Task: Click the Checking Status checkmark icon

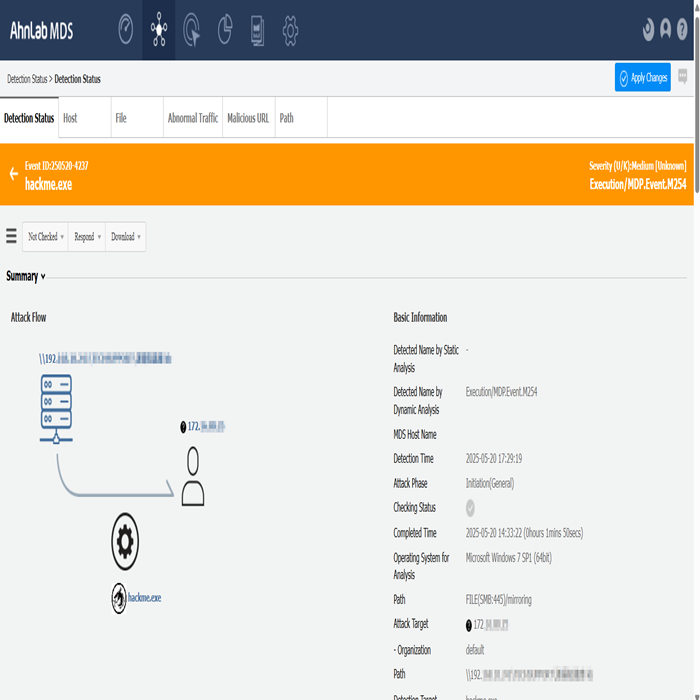Action: pos(470,508)
